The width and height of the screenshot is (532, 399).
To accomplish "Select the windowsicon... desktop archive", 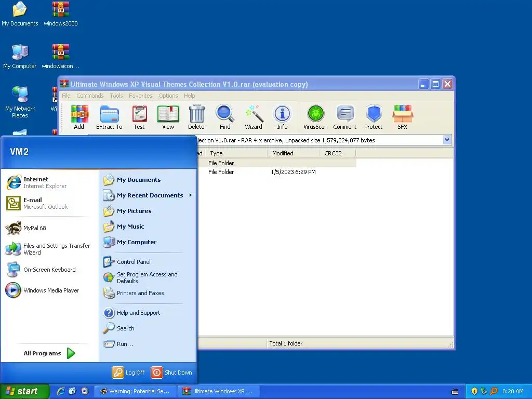I will 60,57.
